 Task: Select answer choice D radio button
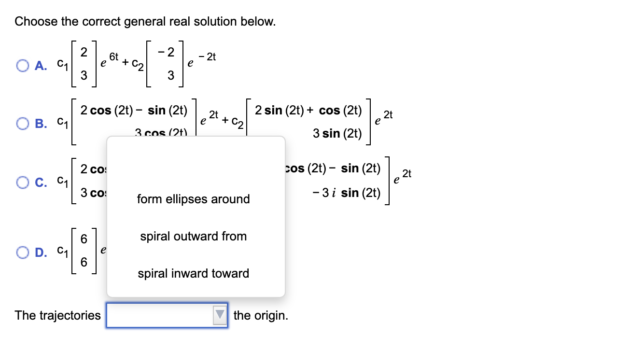point(22,251)
